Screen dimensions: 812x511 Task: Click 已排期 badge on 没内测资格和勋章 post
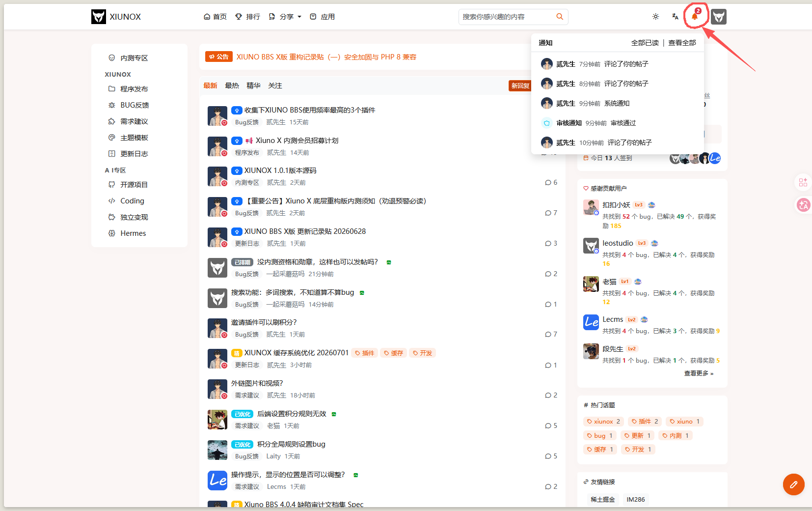tap(242, 262)
